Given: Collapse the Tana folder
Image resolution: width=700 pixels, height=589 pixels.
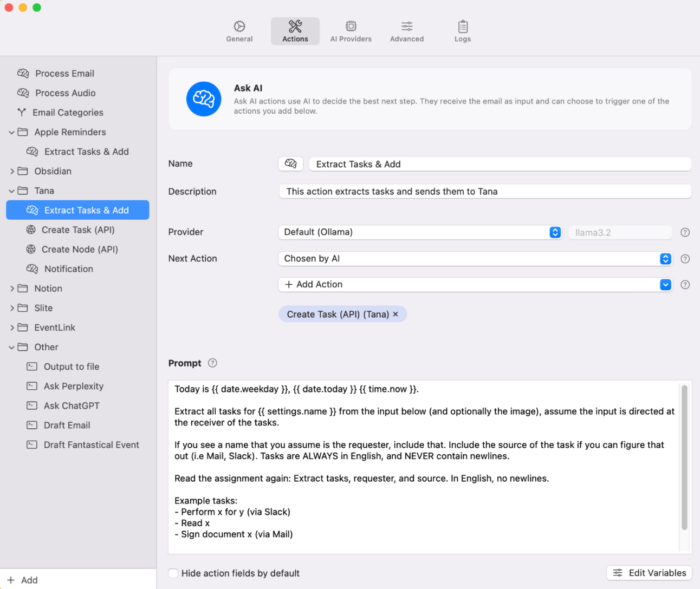Looking at the screenshot, I should point(11,191).
